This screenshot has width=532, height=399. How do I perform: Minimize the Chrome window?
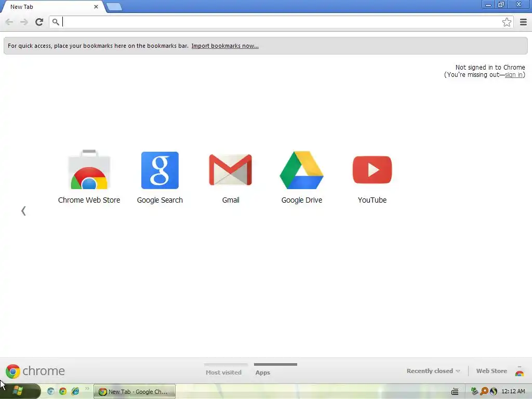tap(488, 5)
